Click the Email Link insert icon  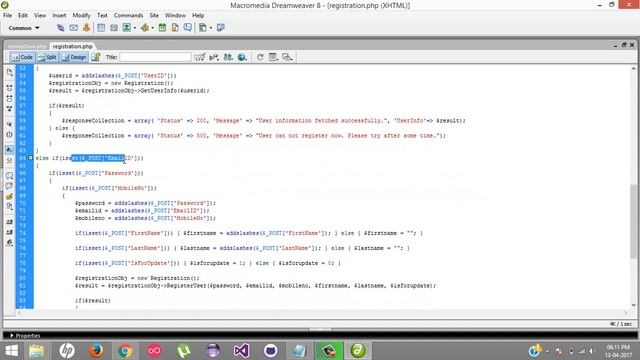coord(73,28)
